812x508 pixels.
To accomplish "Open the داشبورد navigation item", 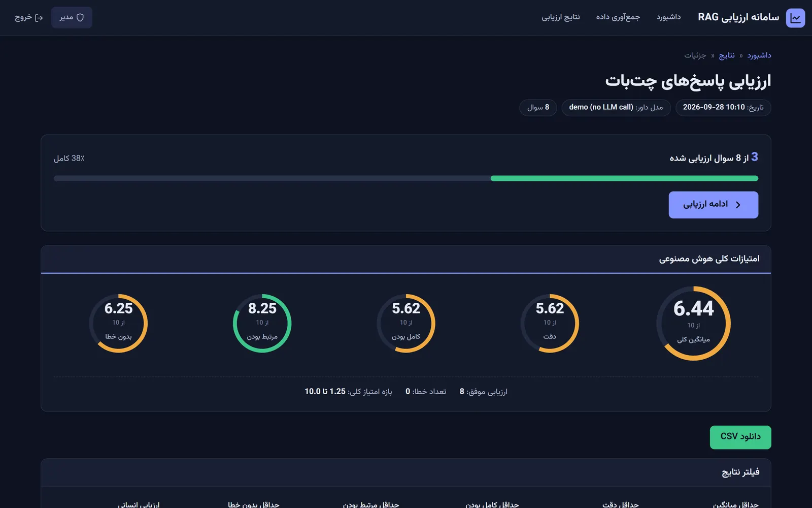I will pos(668,17).
